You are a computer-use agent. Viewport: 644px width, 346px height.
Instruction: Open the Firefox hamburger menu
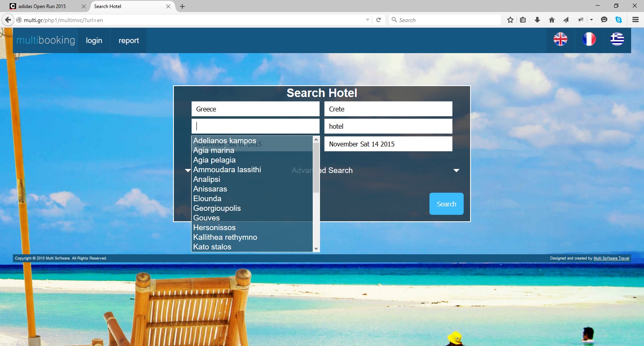point(636,20)
